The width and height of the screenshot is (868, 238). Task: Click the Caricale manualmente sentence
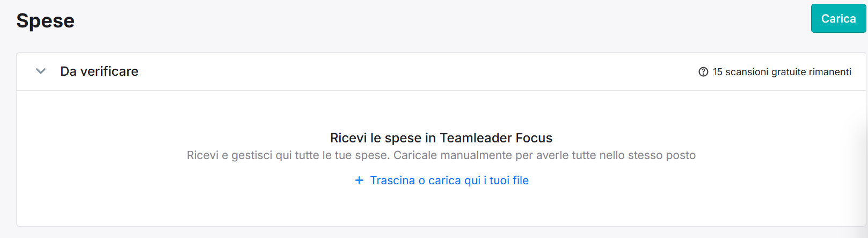(x=545, y=155)
